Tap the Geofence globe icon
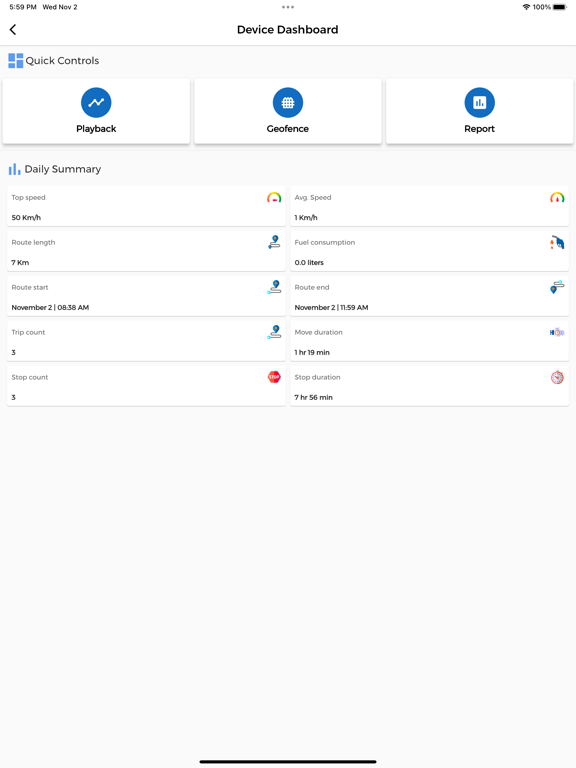 pyautogui.click(x=288, y=102)
